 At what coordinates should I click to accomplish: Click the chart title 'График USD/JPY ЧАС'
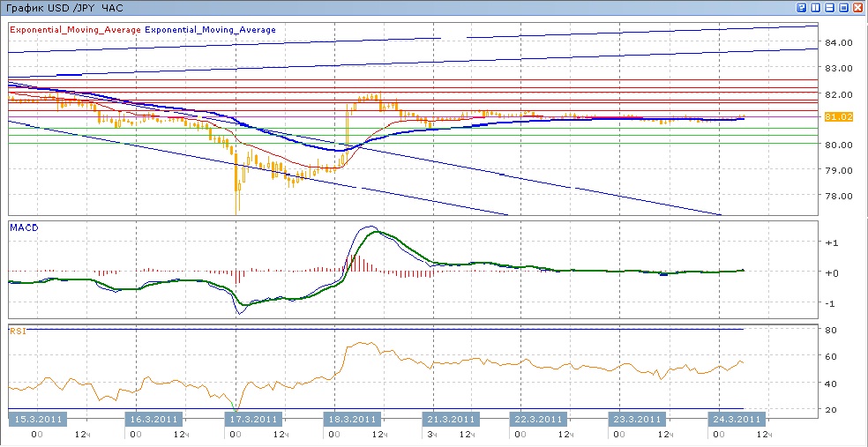click(65, 7)
